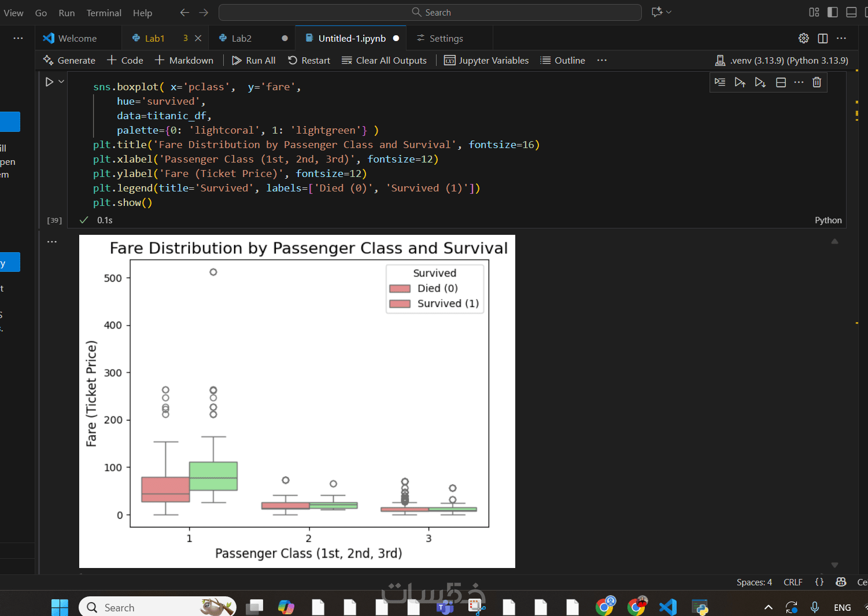Toggle the primary side bar
Image resolution: width=868 pixels, height=616 pixels.
833,12
